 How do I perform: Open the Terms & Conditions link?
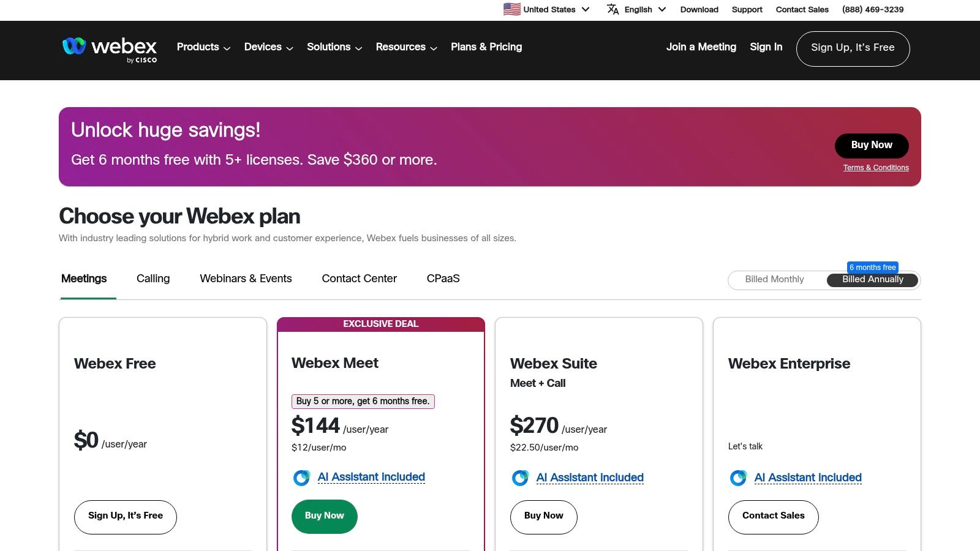click(x=876, y=167)
